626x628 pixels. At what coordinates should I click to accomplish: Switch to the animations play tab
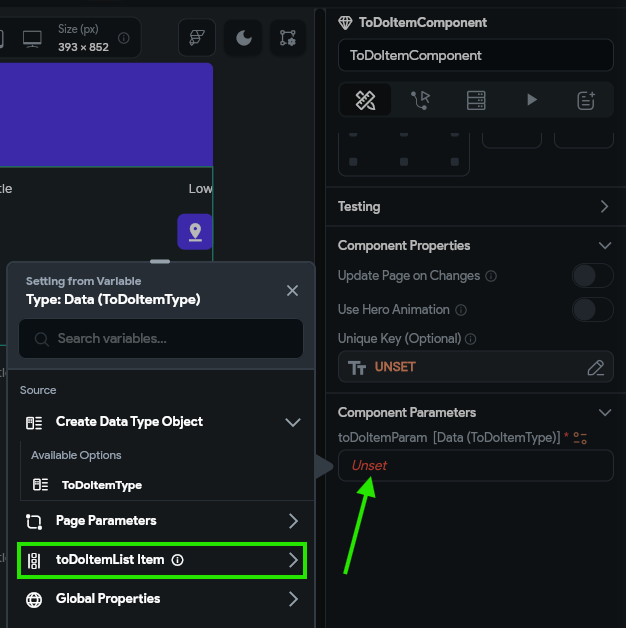(531, 100)
